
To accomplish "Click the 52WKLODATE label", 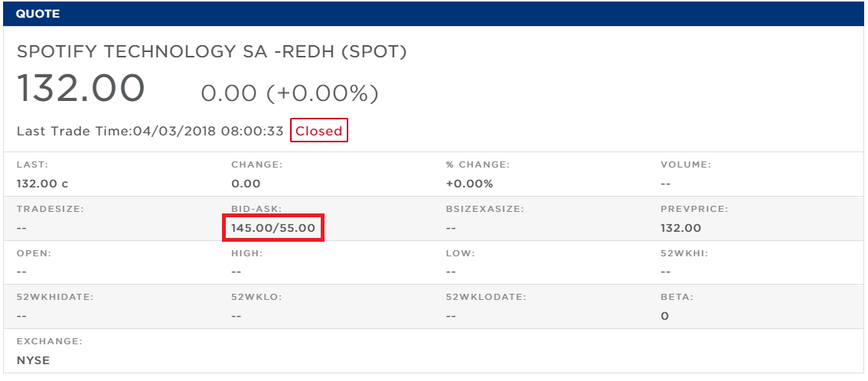I will [x=484, y=297].
